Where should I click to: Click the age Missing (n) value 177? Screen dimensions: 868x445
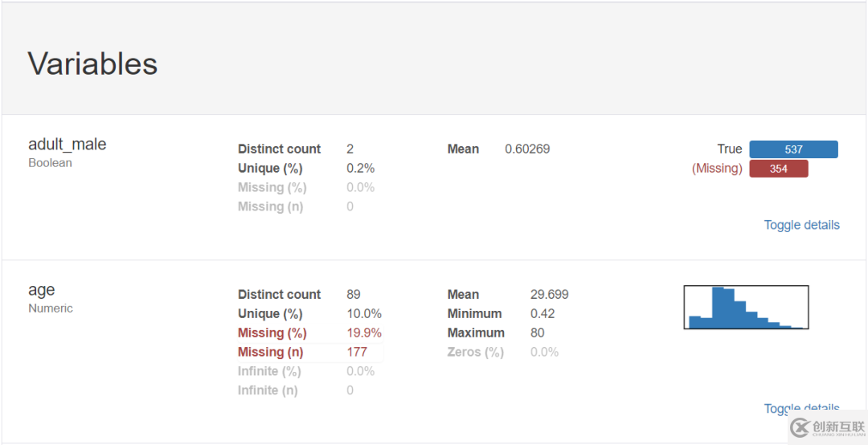click(357, 352)
